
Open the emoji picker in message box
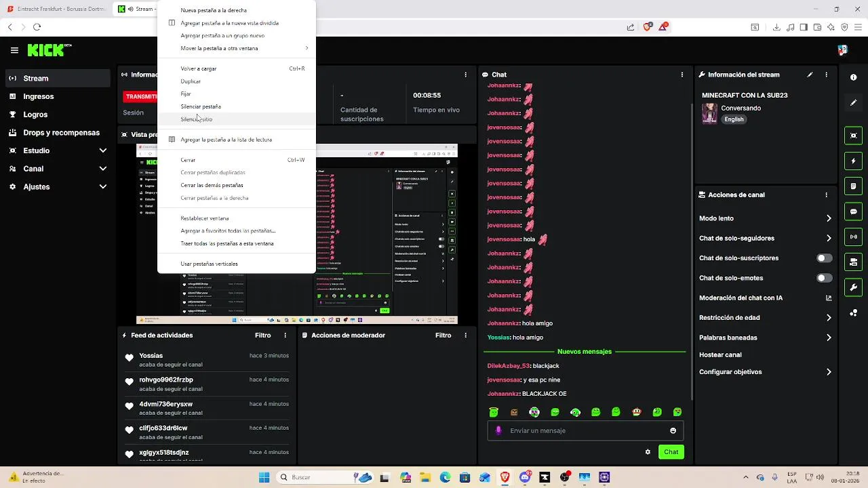click(x=673, y=430)
